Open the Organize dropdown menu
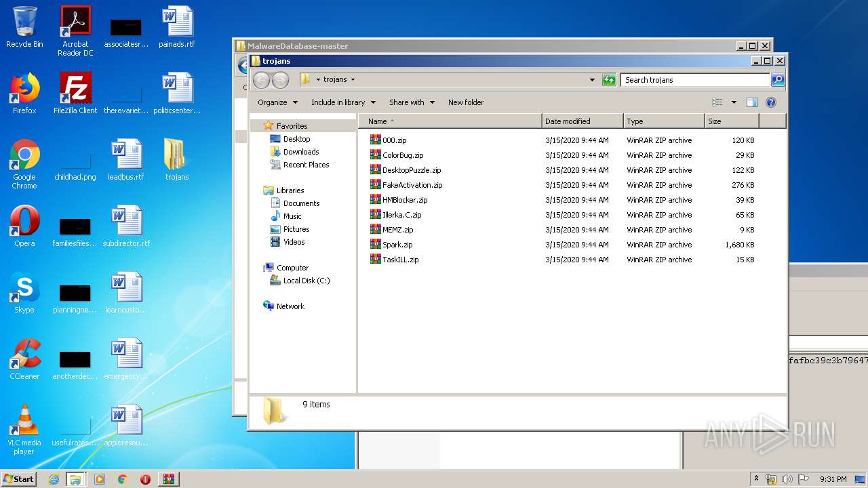 (277, 102)
